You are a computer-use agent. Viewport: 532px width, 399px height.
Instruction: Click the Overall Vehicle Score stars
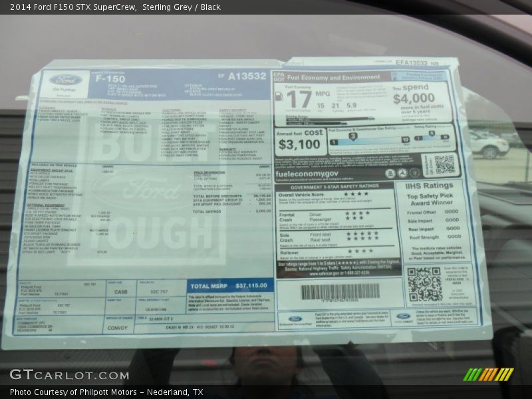point(356,194)
